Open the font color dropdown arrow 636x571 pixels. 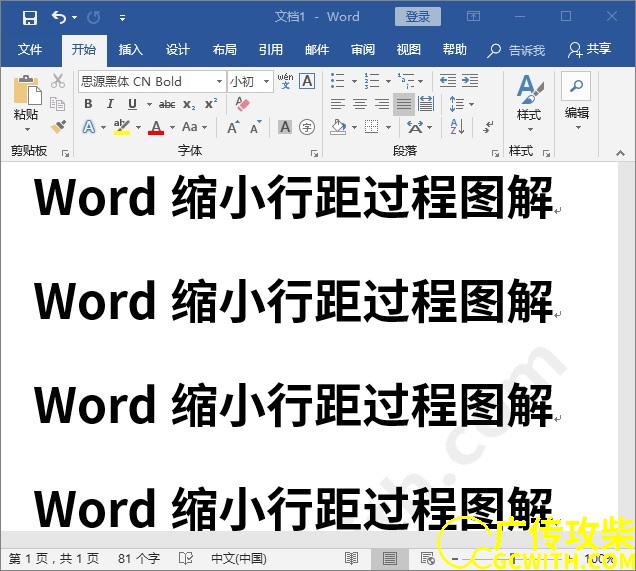pos(172,127)
